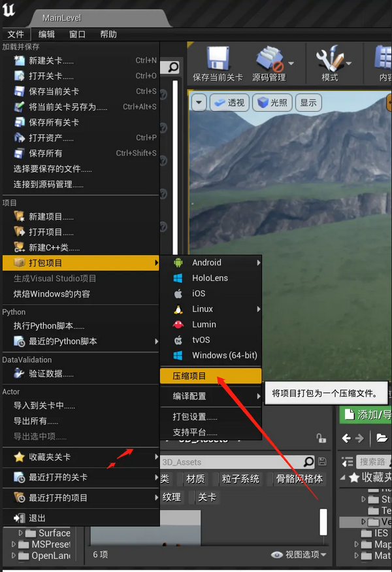The height and width of the screenshot is (572, 392).
Task: Toggle the 纹理 texture filter
Action: pos(171,497)
